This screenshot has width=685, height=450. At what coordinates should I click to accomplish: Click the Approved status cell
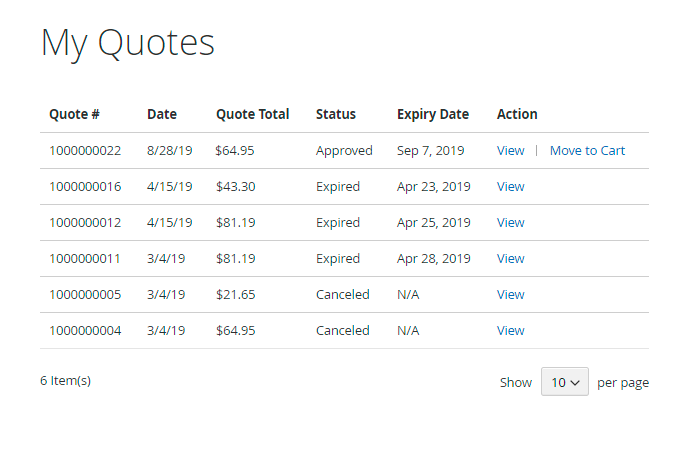[x=344, y=151]
